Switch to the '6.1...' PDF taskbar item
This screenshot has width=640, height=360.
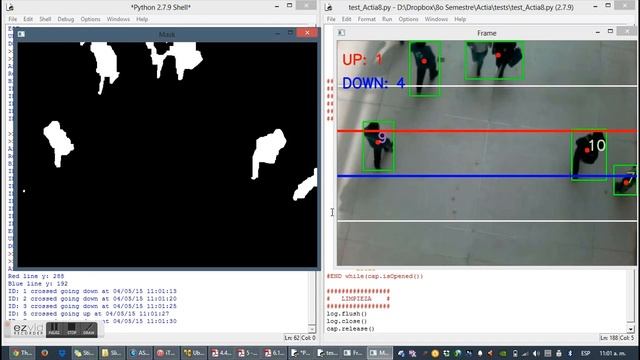(274, 353)
